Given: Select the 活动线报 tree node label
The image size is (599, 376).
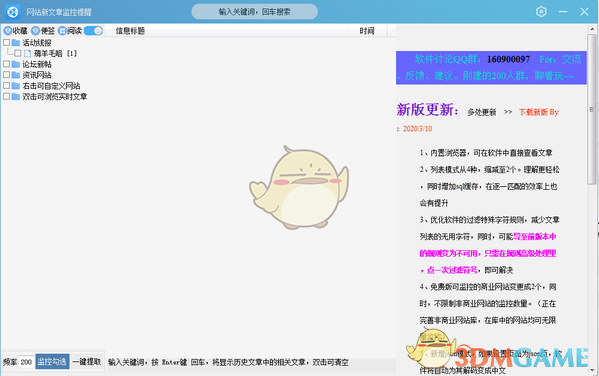Looking at the screenshot, I should (37, 43).
